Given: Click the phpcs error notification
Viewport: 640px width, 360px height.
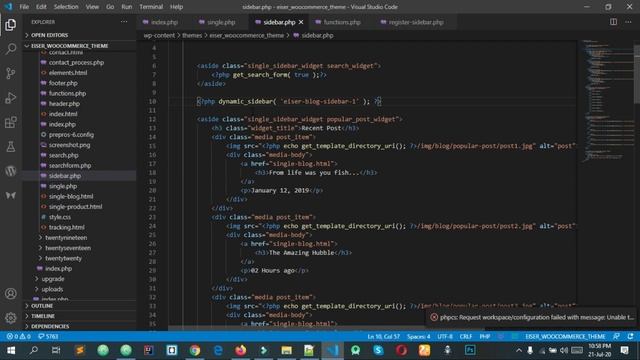Looking at the screenshot, I should tap(532, 317).
